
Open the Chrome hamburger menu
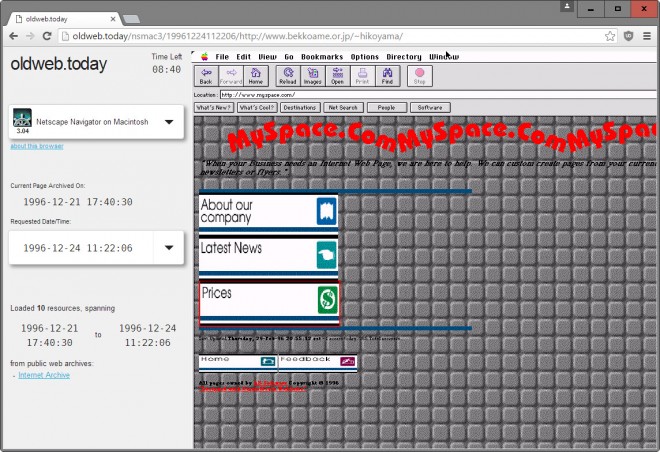(x=645, y=36)
